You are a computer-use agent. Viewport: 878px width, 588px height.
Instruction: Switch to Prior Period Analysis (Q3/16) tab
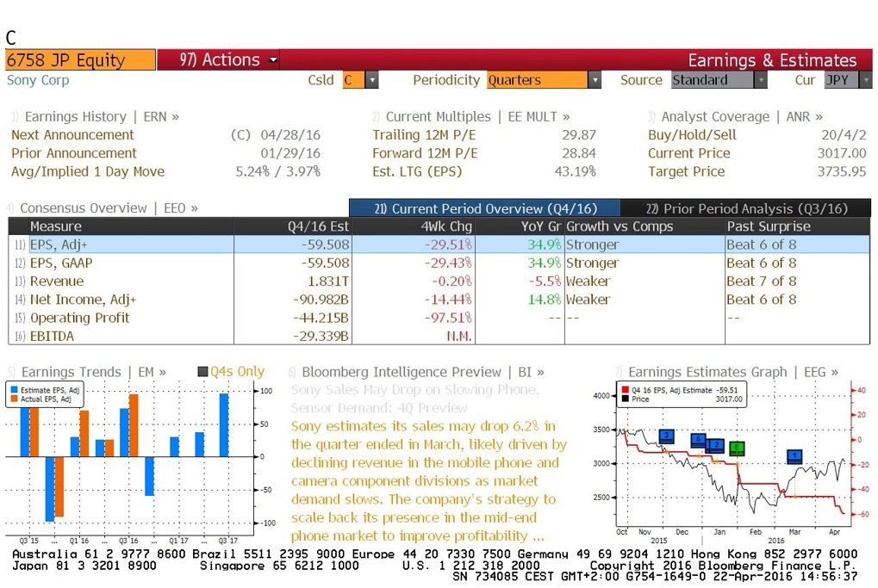tap(746, 208)
